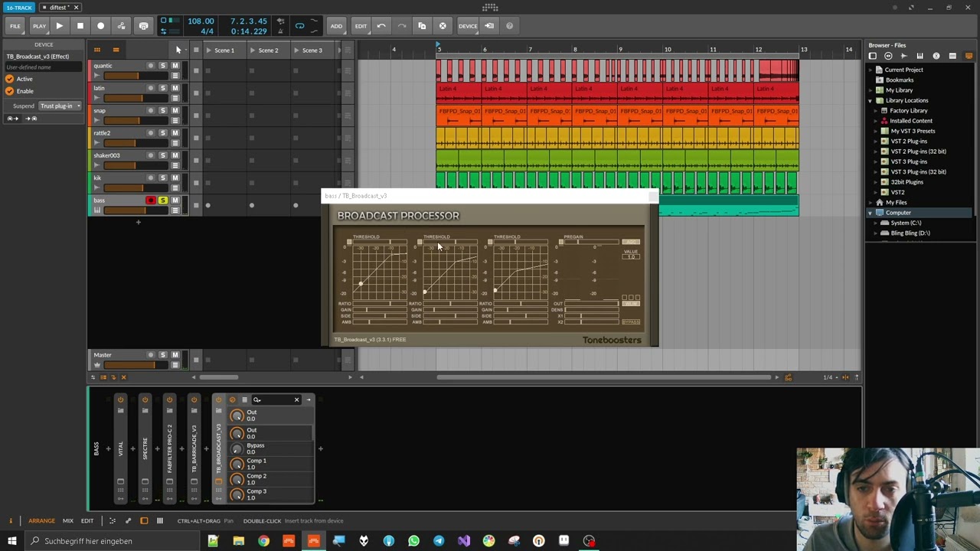This screenshot has width=980, height=551.
Task: Clear device parameter search with X
Action: click(296, 399)
